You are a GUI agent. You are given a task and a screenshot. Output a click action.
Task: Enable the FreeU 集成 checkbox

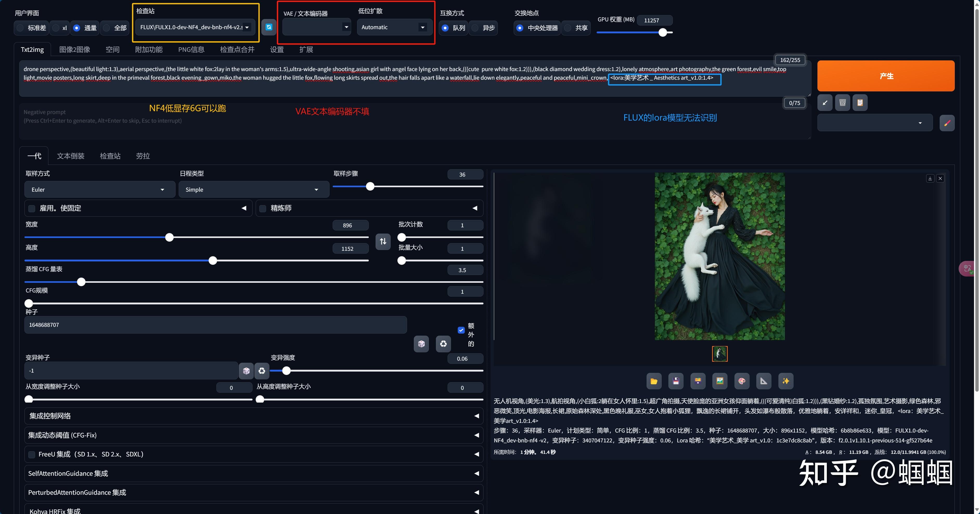click(x=31, y=454)
